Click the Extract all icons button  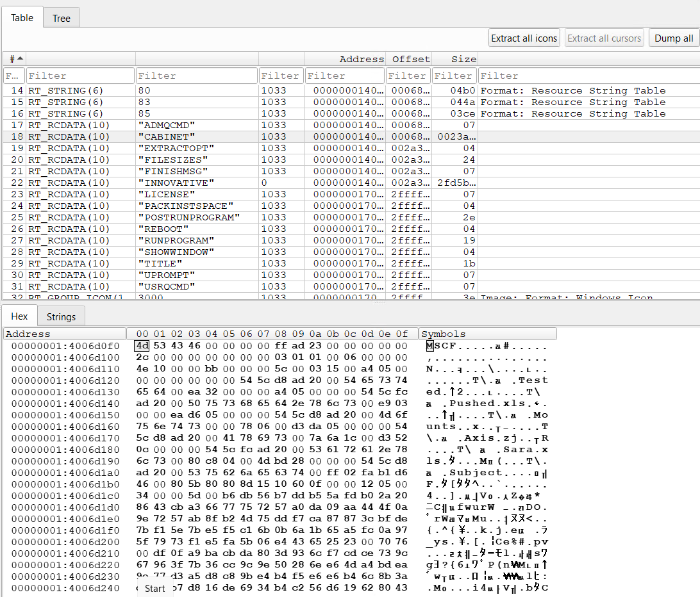[x=524, y=37]
